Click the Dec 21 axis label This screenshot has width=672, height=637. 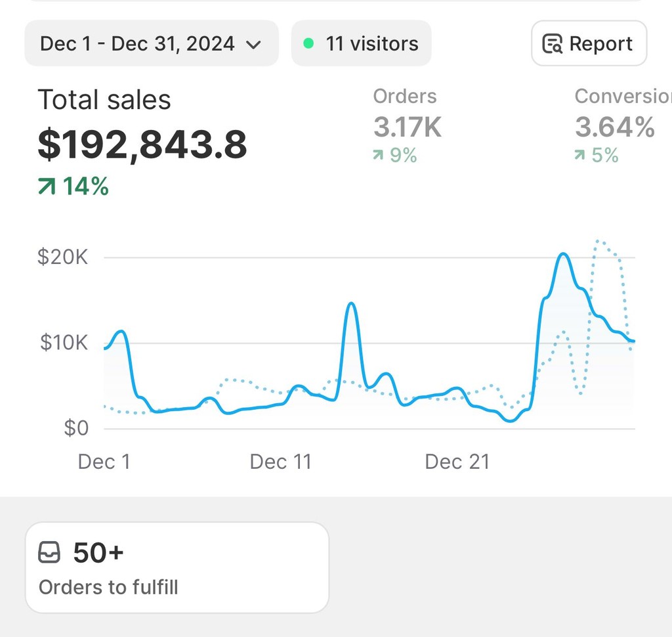[x=457, y=462]
